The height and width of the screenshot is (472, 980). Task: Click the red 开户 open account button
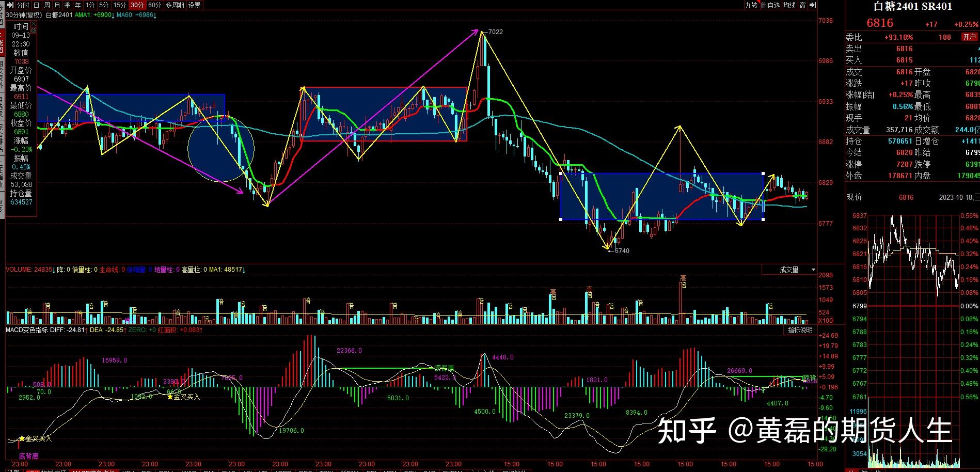(969, 37)
